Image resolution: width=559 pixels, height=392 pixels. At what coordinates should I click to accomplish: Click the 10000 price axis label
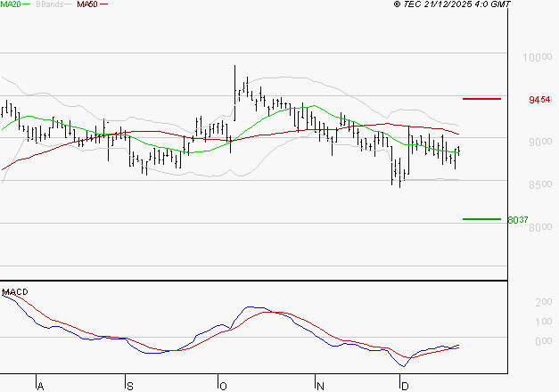(538, 57)
